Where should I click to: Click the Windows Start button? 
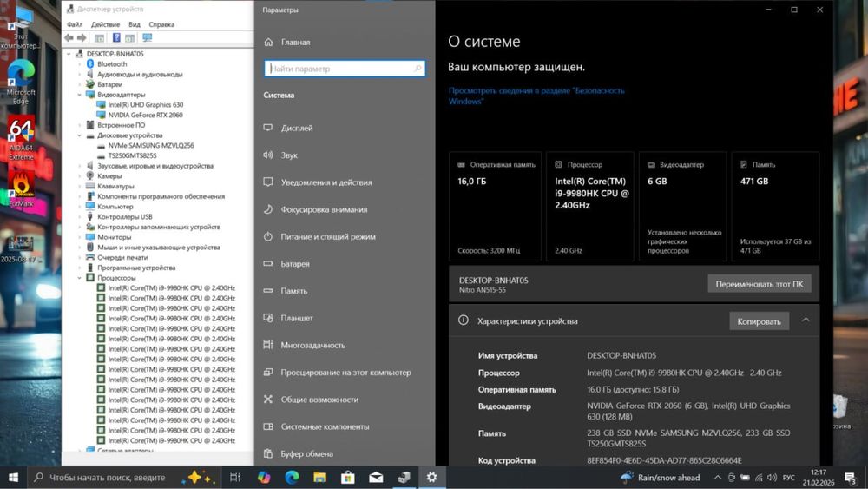13,478
